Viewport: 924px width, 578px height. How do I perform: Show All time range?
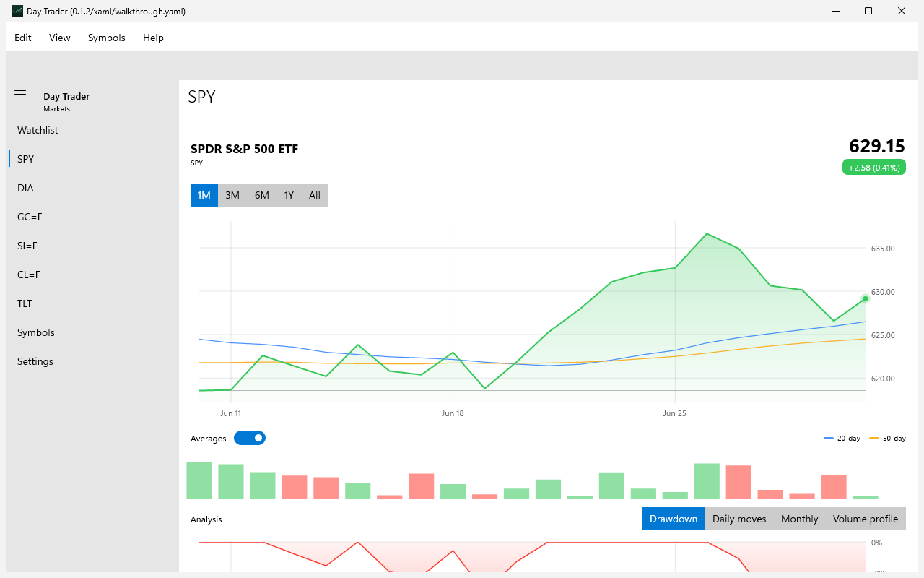(x=315, y=195)
